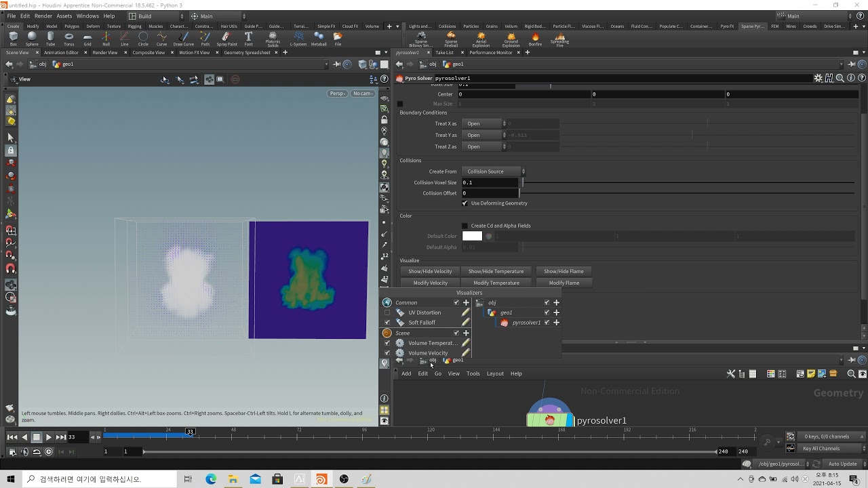Pick the Circle shelf tool
868x488 pixels.
click(x=143, y=39)
